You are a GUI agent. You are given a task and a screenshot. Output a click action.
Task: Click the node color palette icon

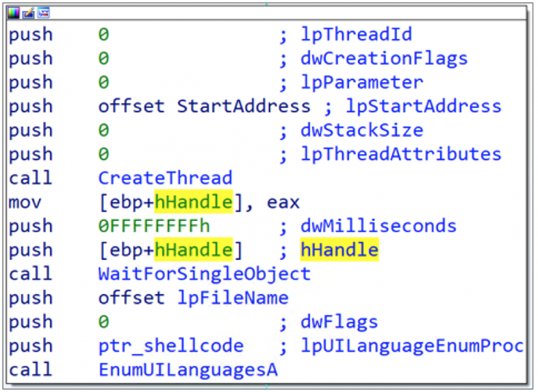(13, 13)
